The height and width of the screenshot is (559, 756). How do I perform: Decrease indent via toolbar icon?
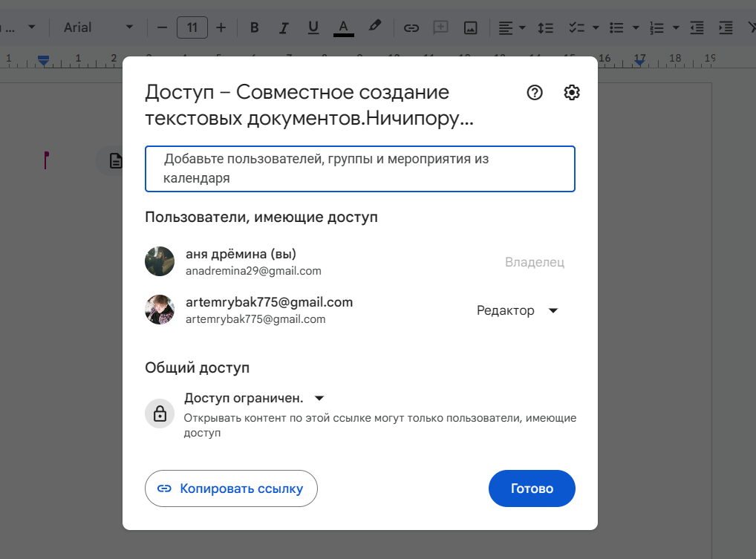697,28
